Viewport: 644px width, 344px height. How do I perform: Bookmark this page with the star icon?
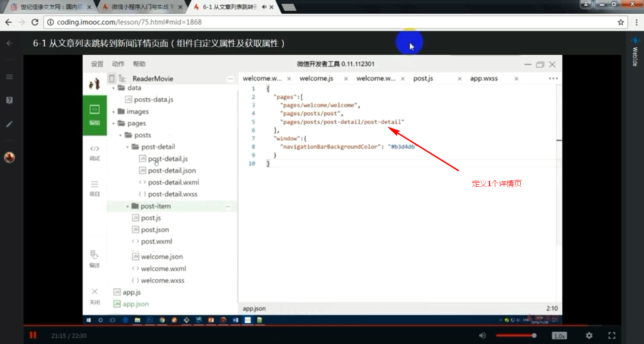(621, 22)
